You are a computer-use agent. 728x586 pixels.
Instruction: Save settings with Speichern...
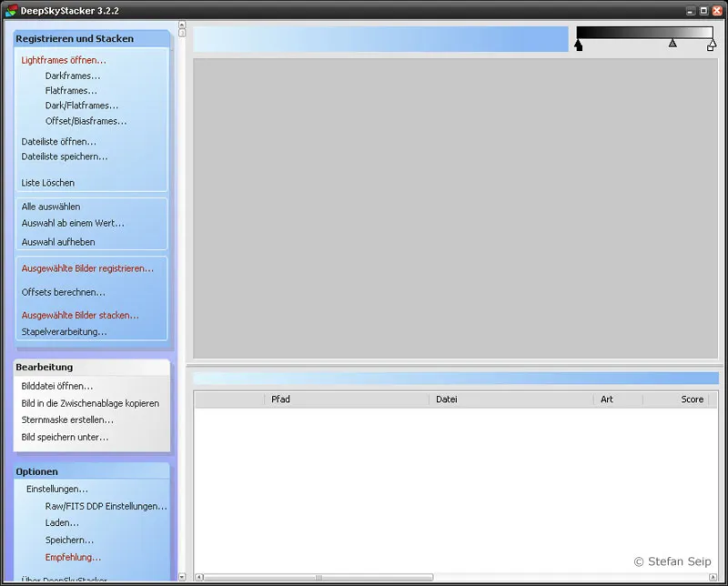point(70,541)
